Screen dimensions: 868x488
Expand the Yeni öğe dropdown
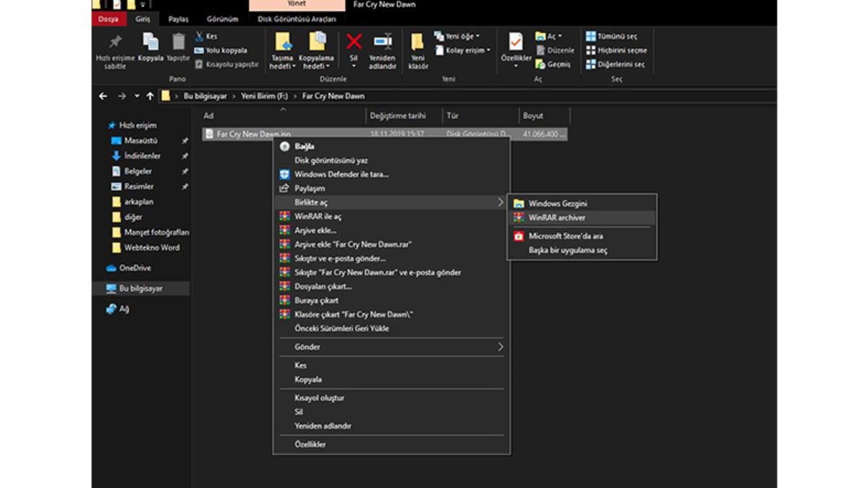[x=457, y=36]
